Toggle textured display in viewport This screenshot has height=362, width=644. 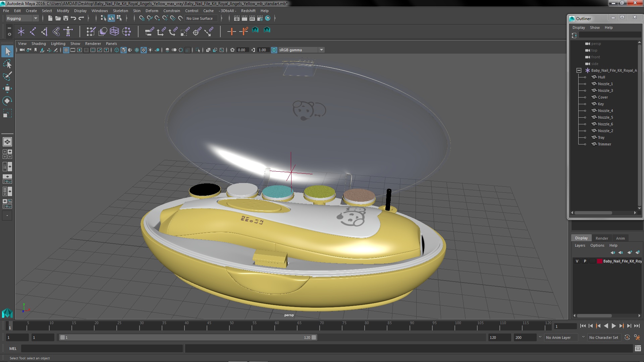(144, 50)
